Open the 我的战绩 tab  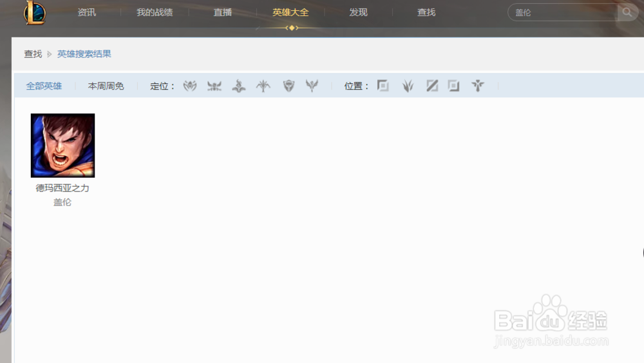155,12
